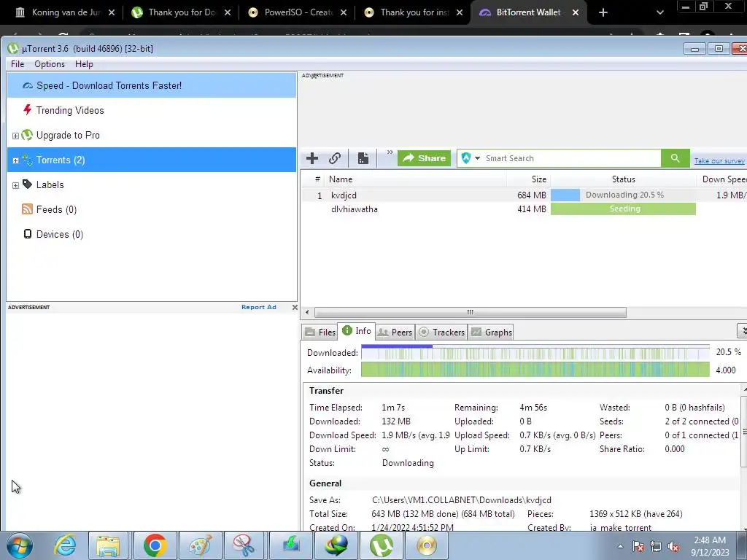Click the Downloaded pieces bar
This screenshot has height=560, width=747.
[535, 353]
